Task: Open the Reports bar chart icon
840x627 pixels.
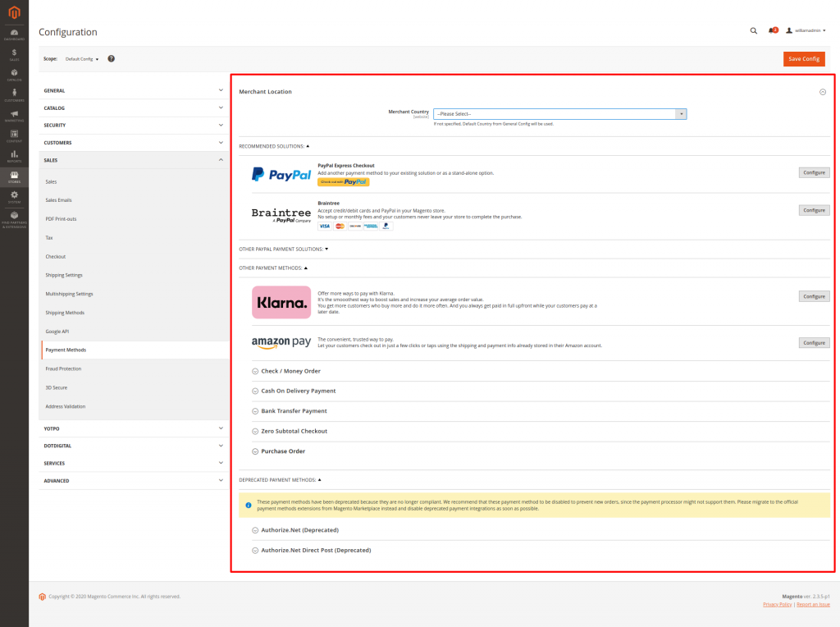Action: 14,155
